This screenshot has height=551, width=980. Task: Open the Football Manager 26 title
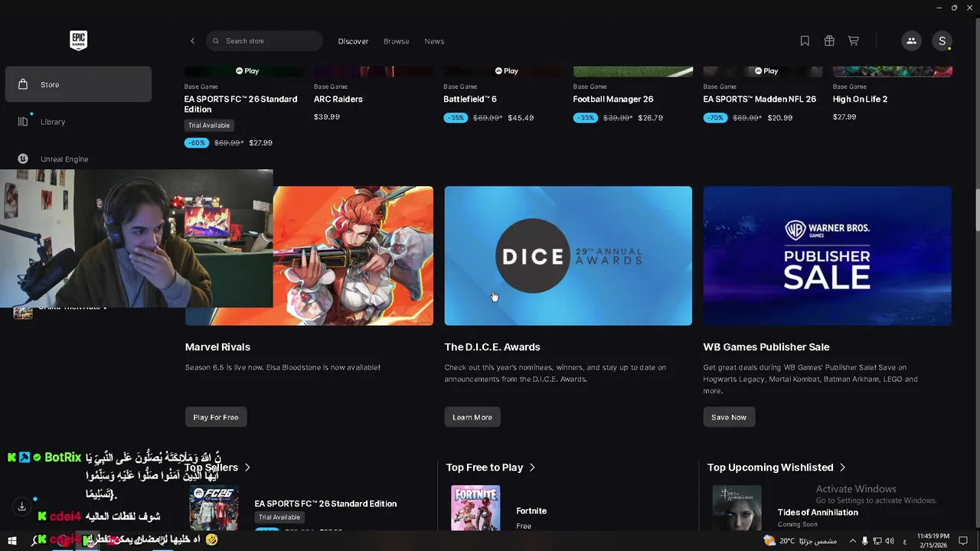[612, 99]
